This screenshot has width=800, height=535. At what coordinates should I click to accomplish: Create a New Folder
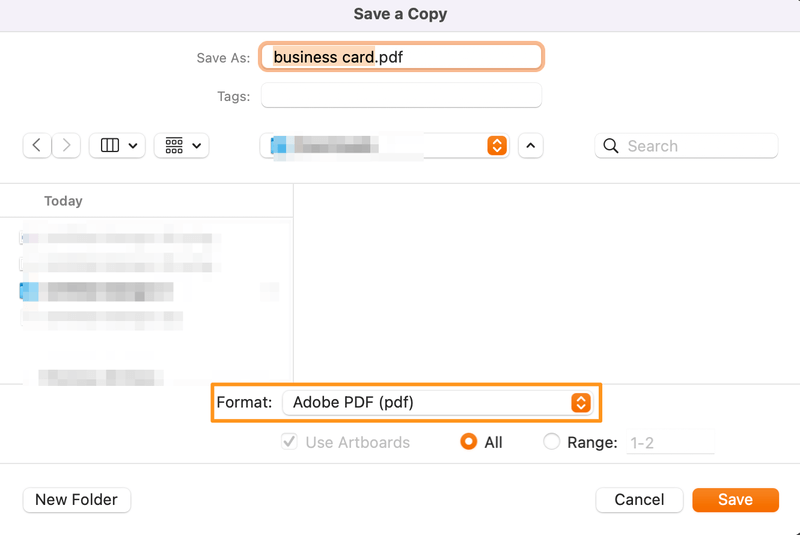[76, 500]
